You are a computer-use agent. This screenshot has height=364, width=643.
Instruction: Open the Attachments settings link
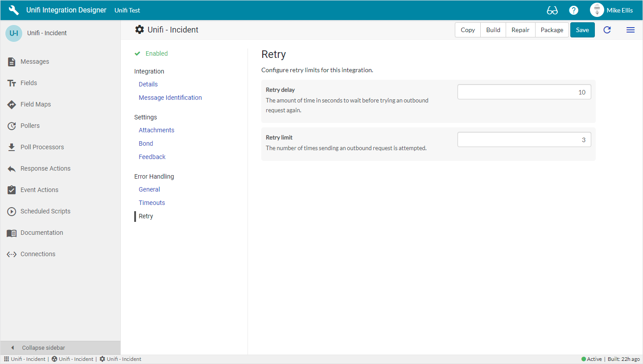[x=156, y=130]
